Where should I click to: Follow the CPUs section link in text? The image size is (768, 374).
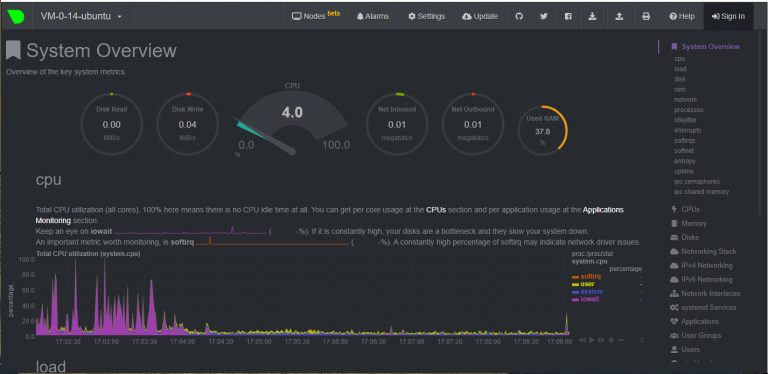435,210
